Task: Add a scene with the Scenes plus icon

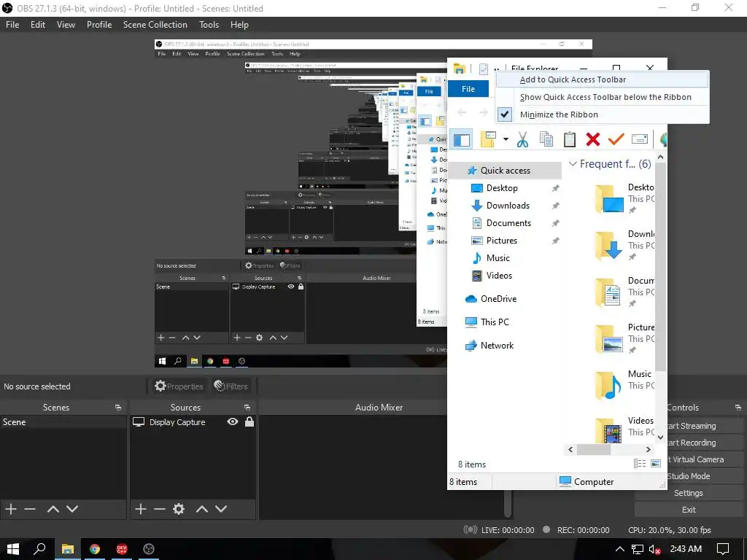Action: click(11, 509)
